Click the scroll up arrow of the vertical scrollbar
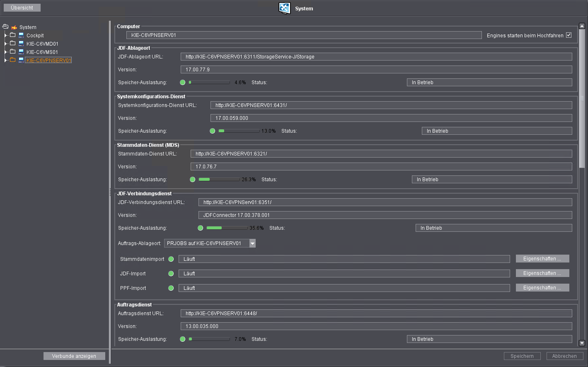588x367 pixels. [x=582, y=26]
